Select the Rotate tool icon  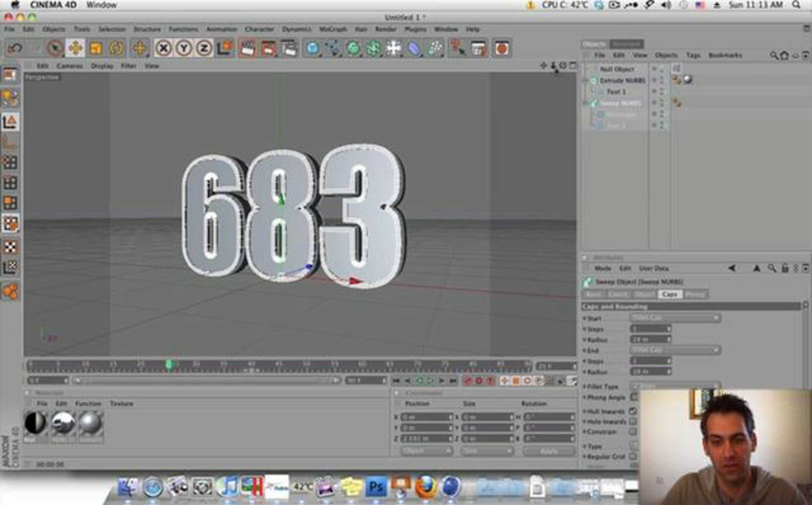point(116,48)
